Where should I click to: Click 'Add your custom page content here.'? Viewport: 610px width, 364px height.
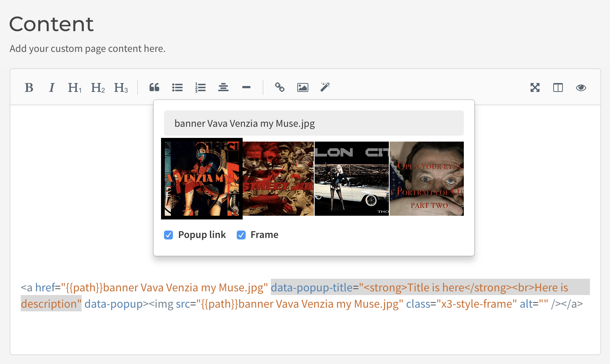coord(88,49)
